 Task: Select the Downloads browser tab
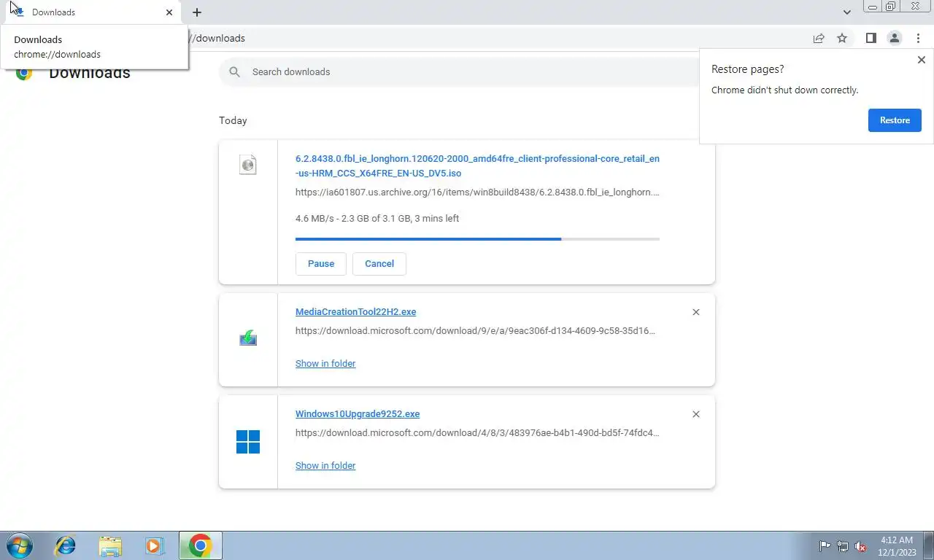91,12
